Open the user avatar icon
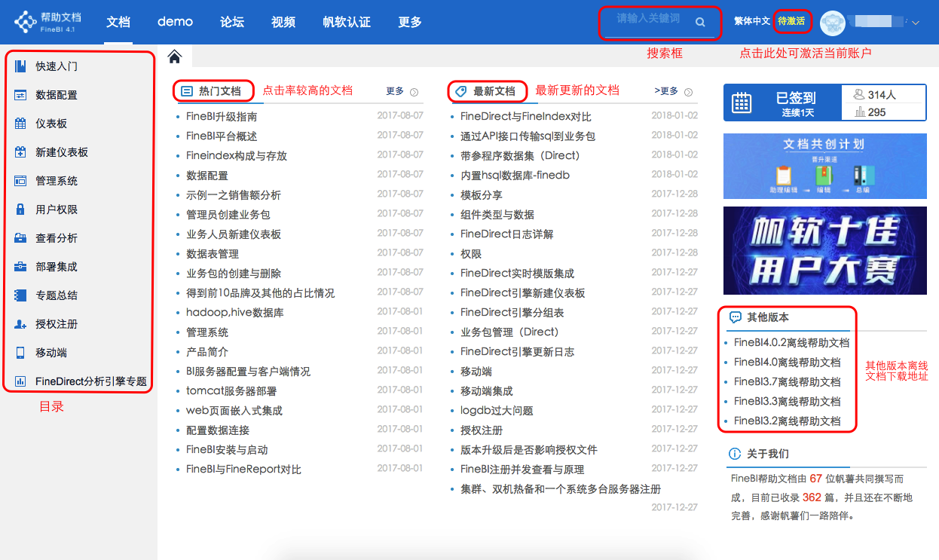 pyautogui.click(x=832, y=23)
